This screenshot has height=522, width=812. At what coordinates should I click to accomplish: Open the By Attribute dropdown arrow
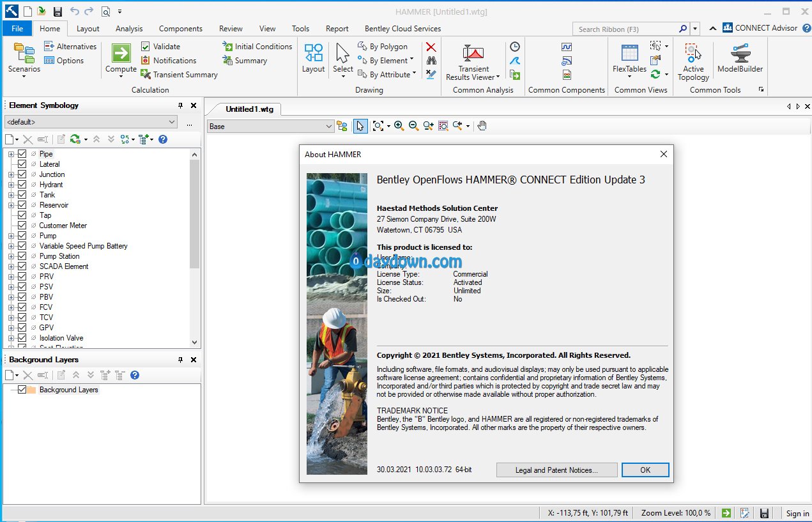[x=415, y=73]
